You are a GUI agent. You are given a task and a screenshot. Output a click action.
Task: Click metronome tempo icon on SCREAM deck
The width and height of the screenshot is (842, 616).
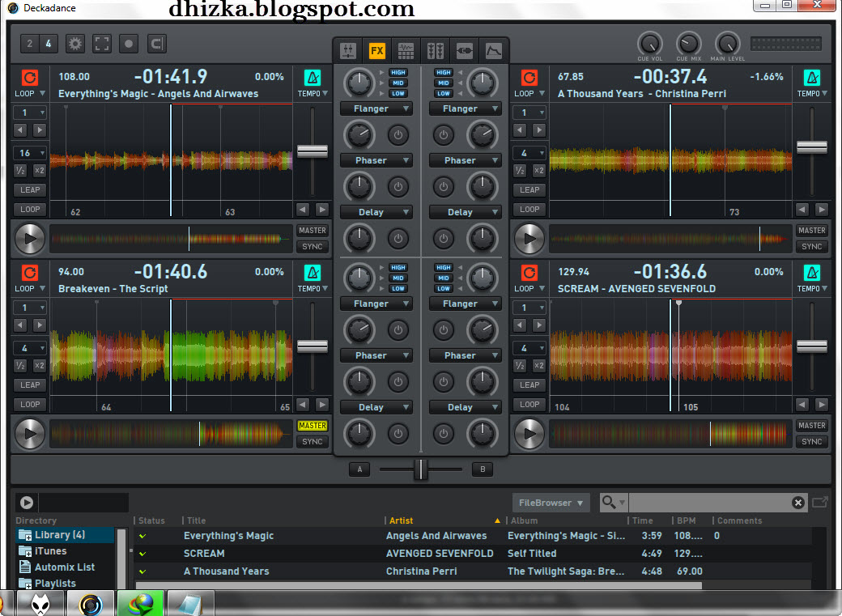812,273
